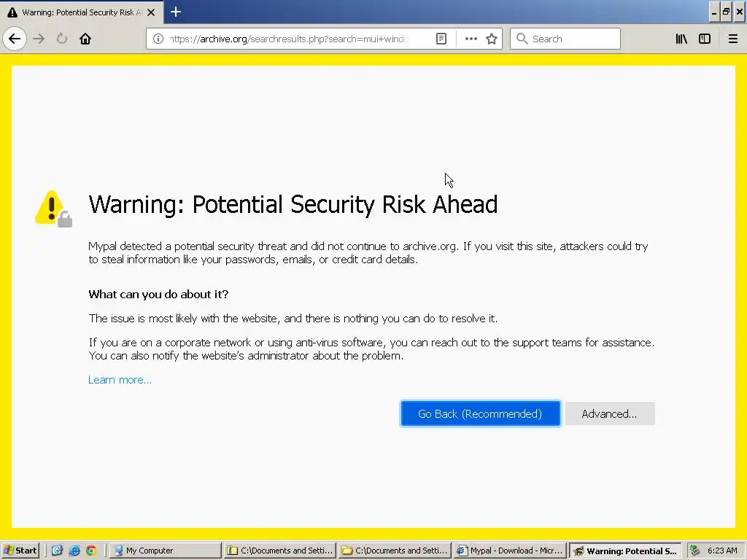This screenshot has width=747, height=560.
Task: Restore down the browser window
Action: [726, 12]
